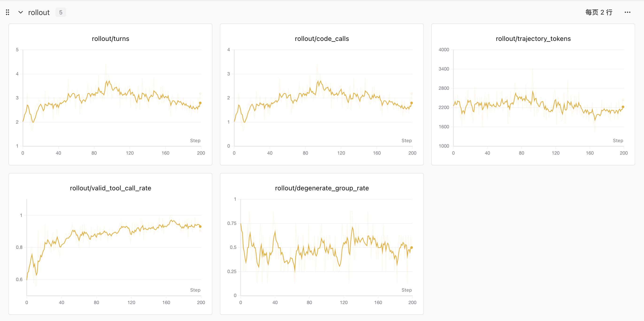Click the 160 x-axis tick in degenerate_group_rate

tap(378, 302)
